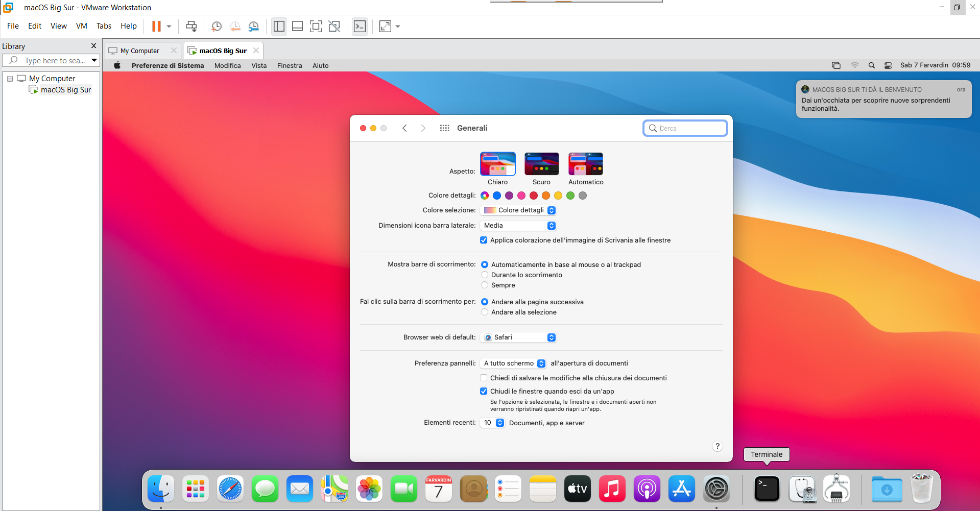This screenshot has height=511, width=980.
Task: Open Maps app in the Dock
Action: coord(334,489)
